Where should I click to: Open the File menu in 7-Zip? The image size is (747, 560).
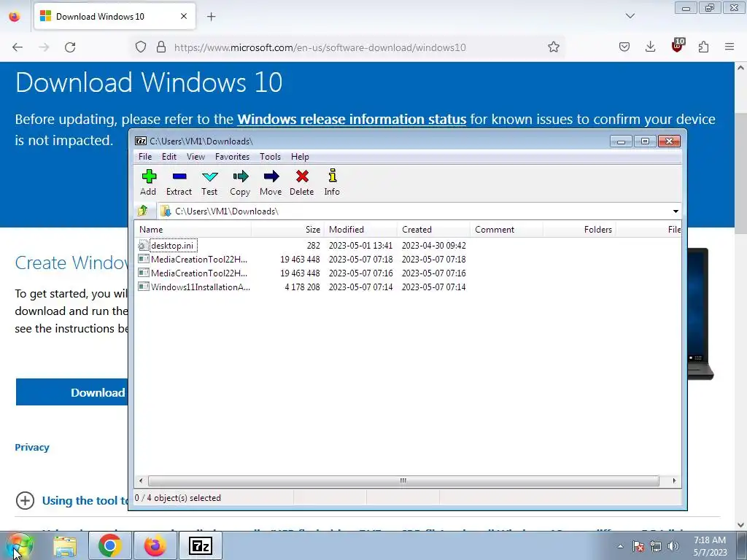click(145, 157)
